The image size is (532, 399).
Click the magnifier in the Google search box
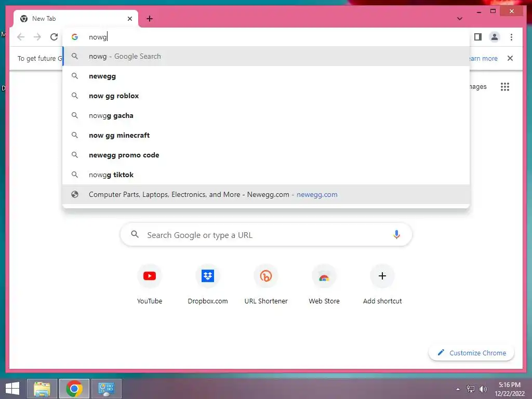[x=135, y=234]
